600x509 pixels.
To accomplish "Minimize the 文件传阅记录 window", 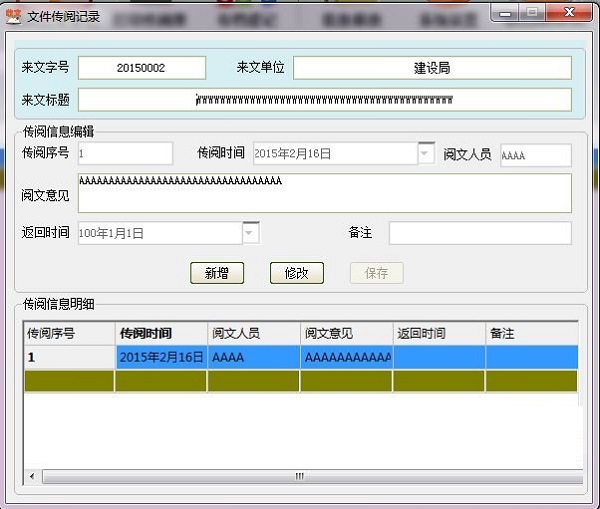I will [x=505, y=13].
